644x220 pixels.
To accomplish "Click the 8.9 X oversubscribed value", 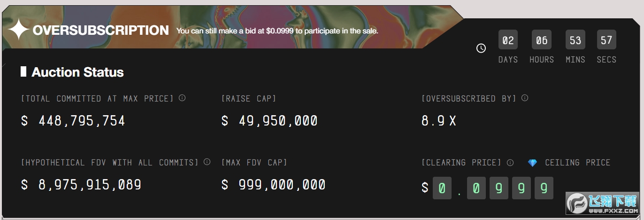I will tap(439, 121).
